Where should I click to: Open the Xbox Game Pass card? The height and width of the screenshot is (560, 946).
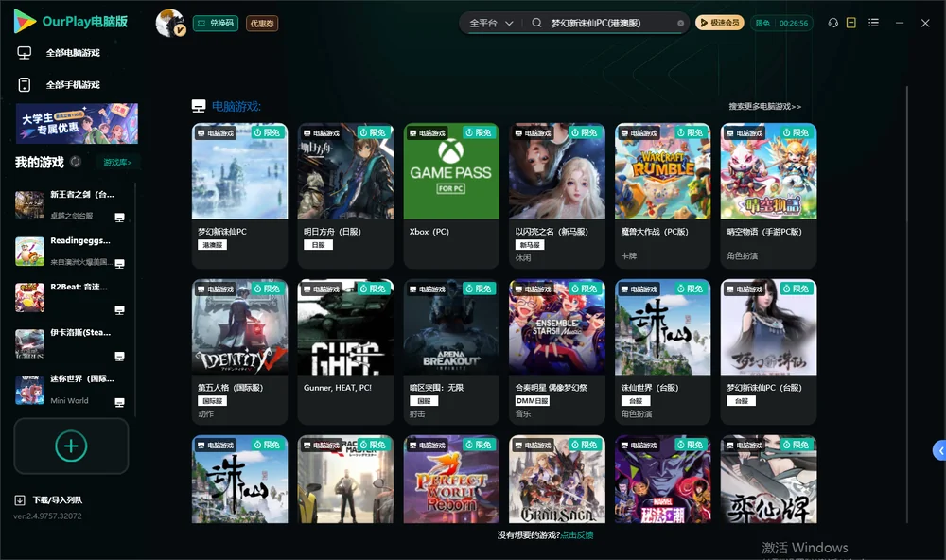tap(451, 196)
